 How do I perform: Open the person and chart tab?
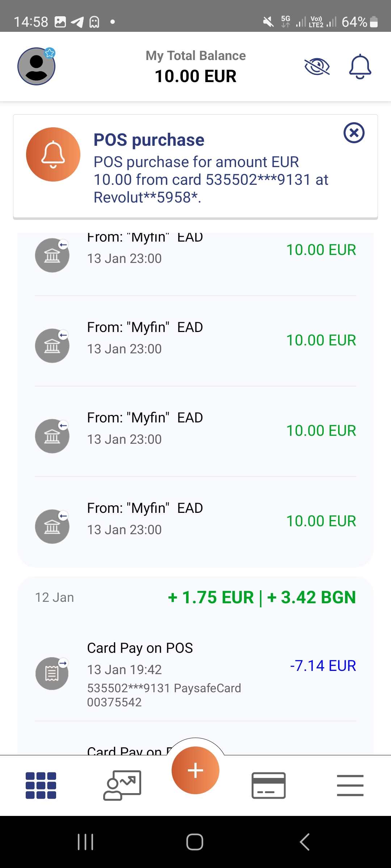[122, 785]
